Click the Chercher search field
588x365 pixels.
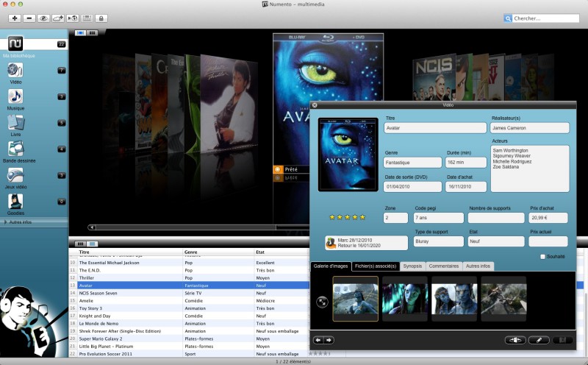545,18
